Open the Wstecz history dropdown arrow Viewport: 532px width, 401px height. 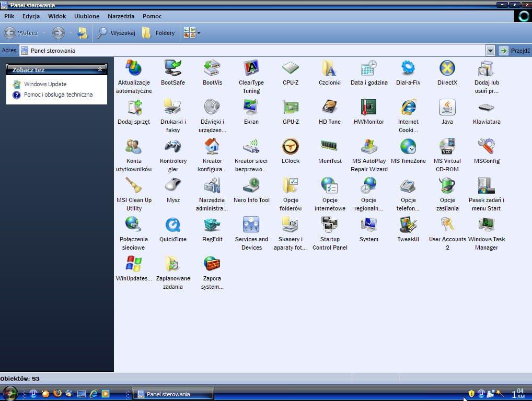(x=44, y=33)
